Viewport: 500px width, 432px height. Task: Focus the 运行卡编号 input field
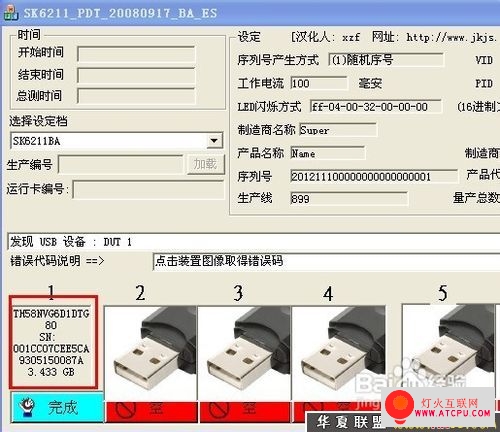point(148,190)
